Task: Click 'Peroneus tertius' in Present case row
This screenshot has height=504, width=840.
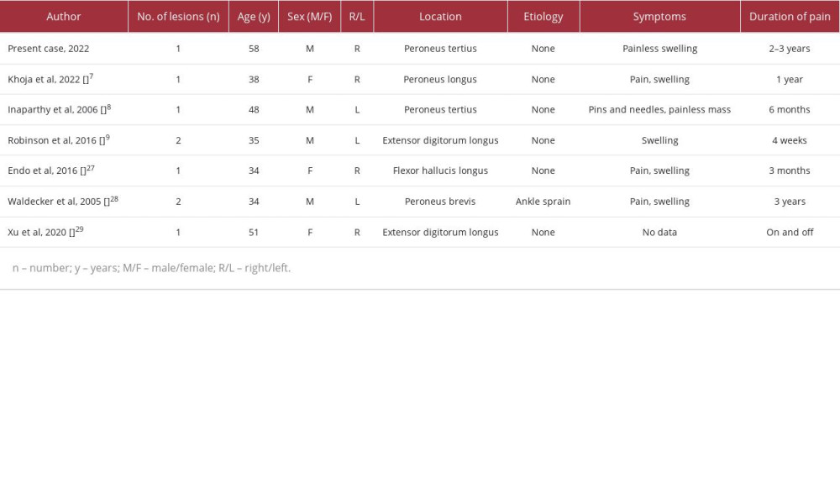Action: click(x=440, y=49)
